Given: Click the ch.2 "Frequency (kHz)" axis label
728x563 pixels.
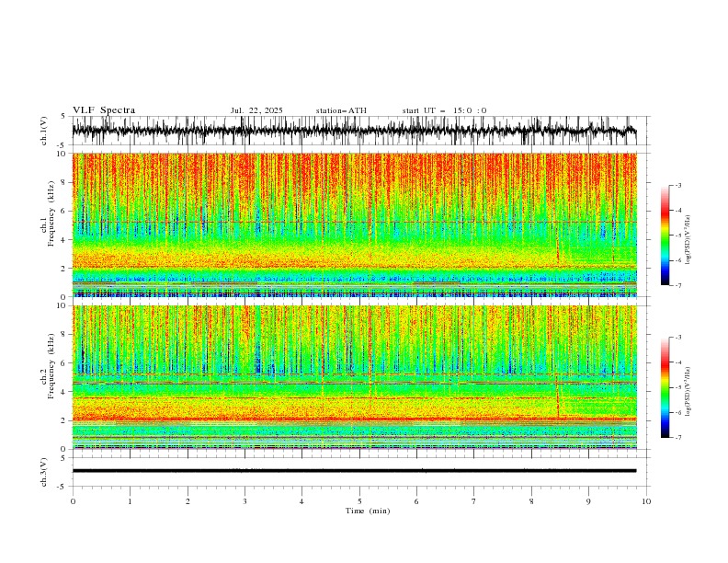Looking at the screenshot, I should point(51,366).
